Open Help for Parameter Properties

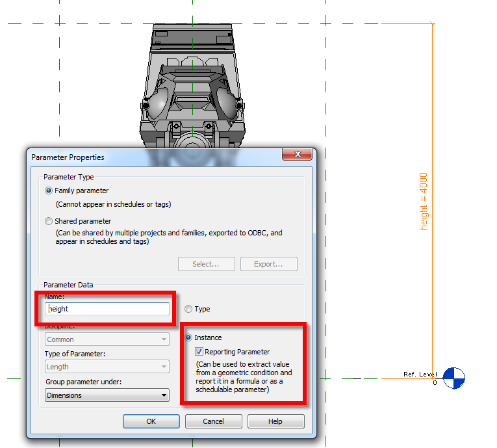click(275, 421)
